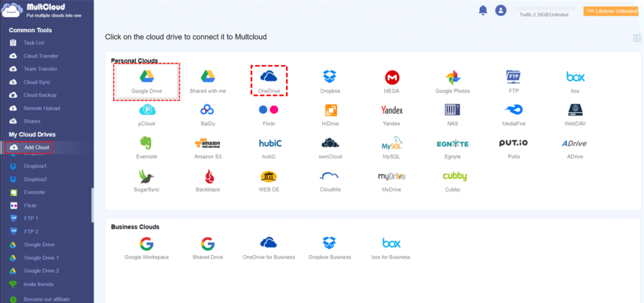The image size is (644, 303).
Task: Connect pCloud storage
Action: coord(147,115)
